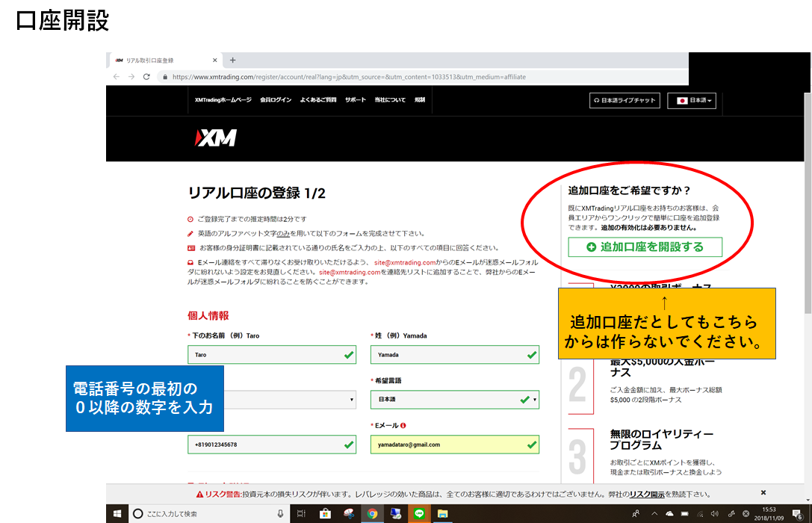Viewport: 812px width, 523px height.
Task: Expand the country dropdown below first name
Action: coord(290,399)
